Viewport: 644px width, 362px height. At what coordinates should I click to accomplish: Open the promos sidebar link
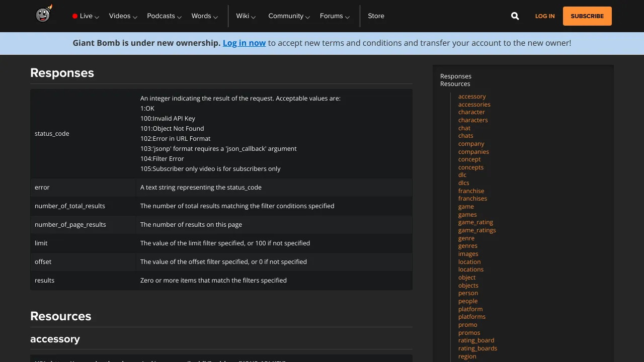(469, 333)
